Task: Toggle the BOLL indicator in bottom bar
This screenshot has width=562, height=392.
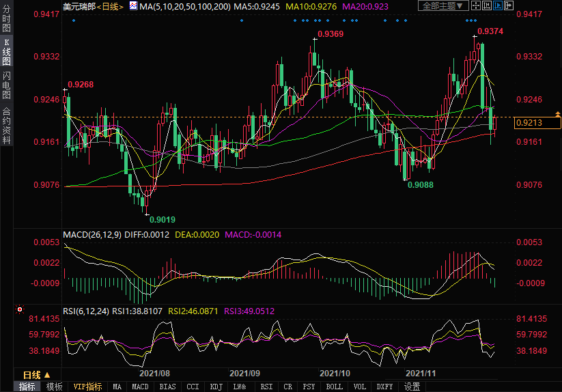Action: [334, 387]
